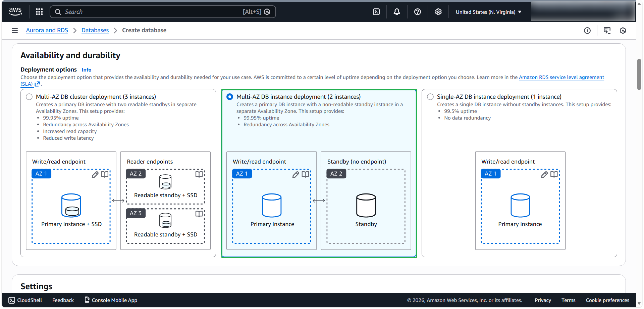Open the United States (N. Virginia) region dropdown
The width and height of the screenshot is (644, 309).
[489, 12]
